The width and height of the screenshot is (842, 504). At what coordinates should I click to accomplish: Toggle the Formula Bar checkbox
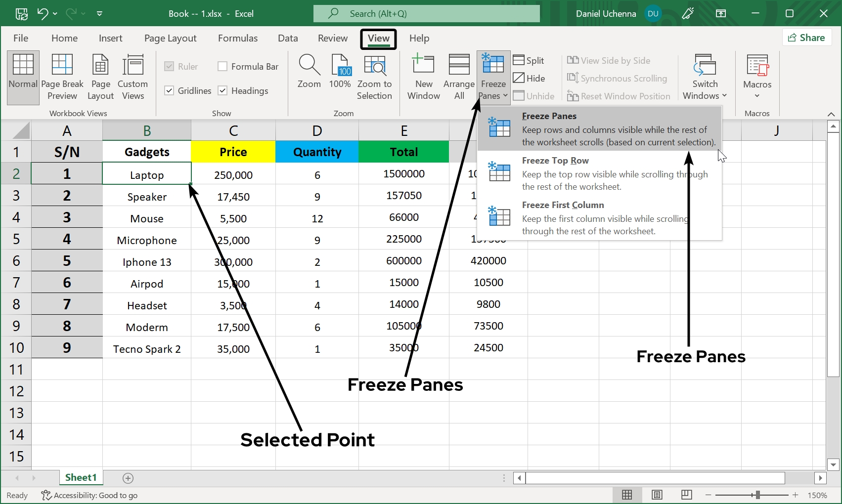(223, 66)
